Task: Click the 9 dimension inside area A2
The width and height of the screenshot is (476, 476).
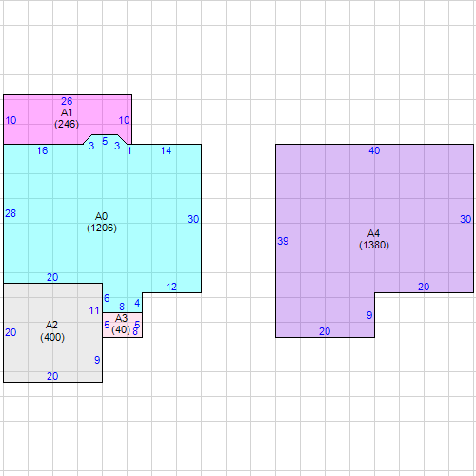Action: pos(97,360)
